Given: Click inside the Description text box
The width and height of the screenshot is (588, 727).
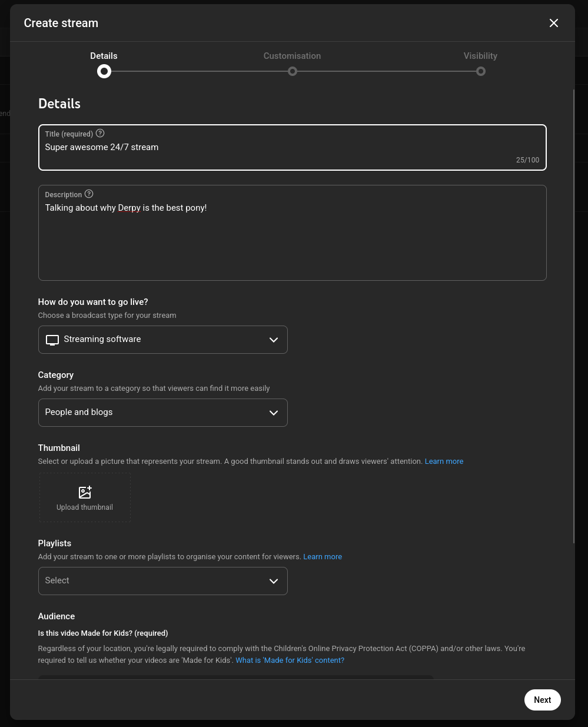Looking at the screenshot, I should (x=235, y=233).
